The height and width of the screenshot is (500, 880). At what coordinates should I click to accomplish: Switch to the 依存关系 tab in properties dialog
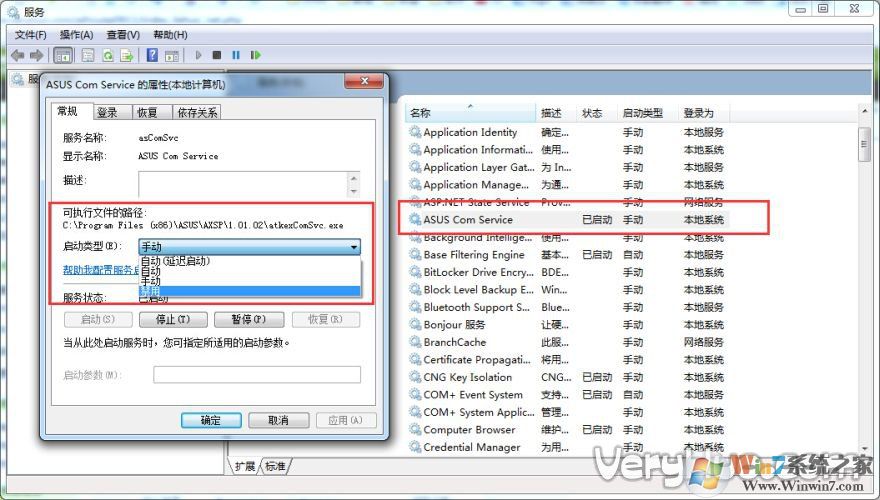[x=197, y=112]
